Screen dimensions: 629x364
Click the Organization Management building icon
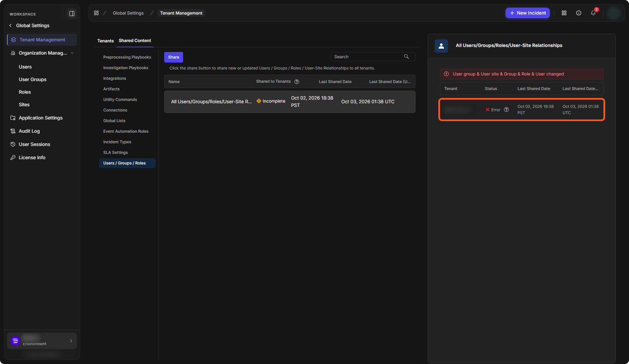tap(13, 53)
